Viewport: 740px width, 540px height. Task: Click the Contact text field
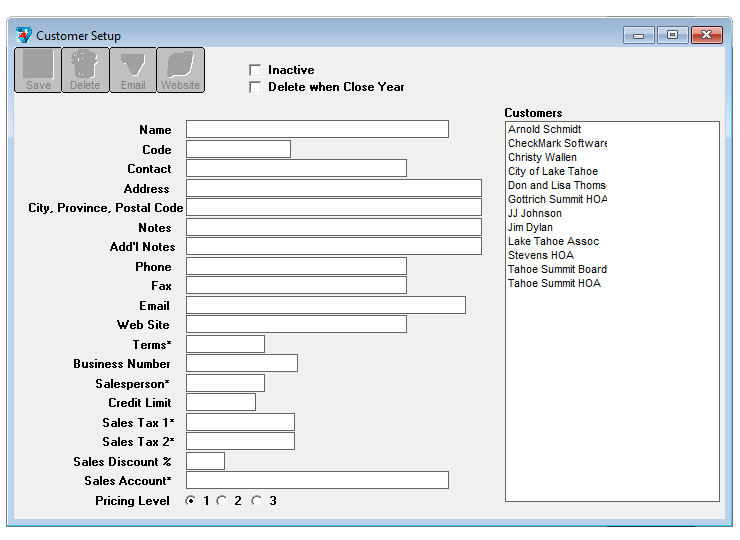(296, 169)
